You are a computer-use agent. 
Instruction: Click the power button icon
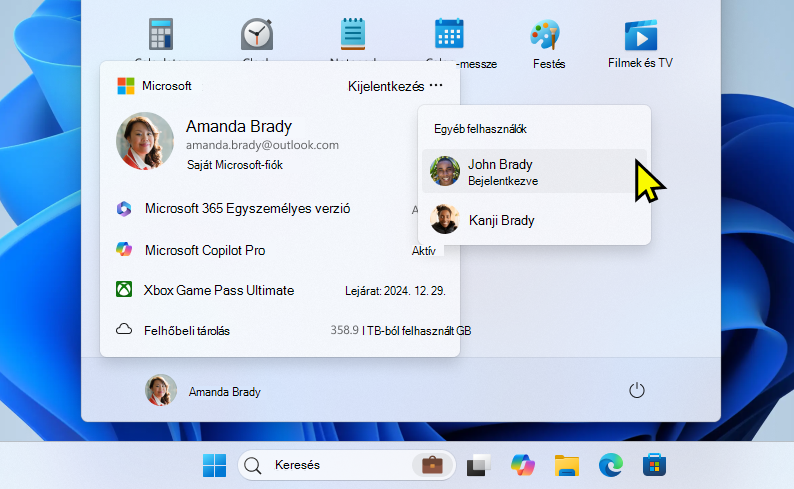coord(637,390)
